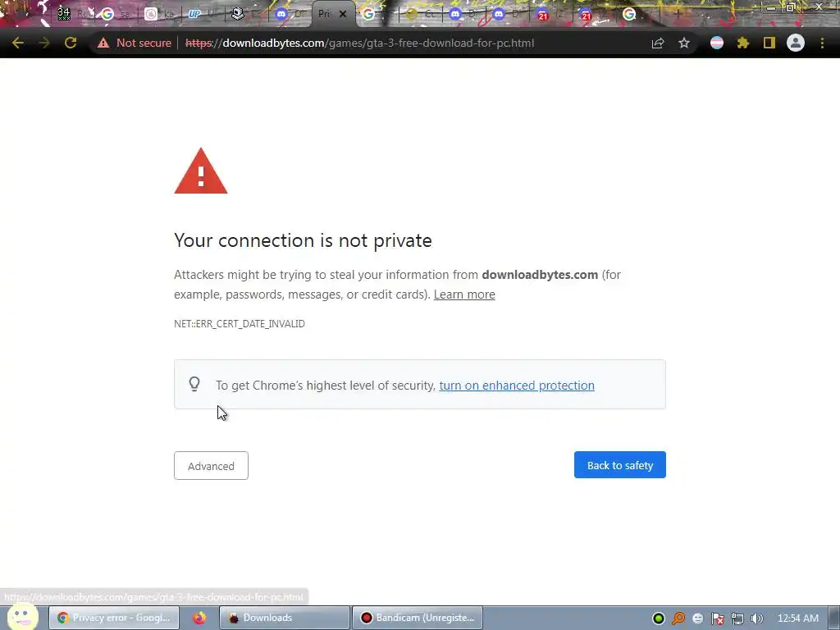The height and width of the screenshot is (630, 840).
Task: Click the lightbulb tip icon
Action: [194, 384]
